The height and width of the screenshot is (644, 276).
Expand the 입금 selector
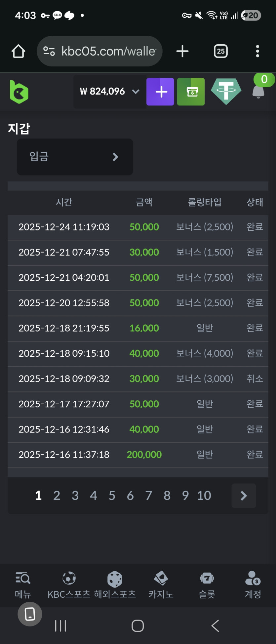pyautogui.click(x=75, y=157)
